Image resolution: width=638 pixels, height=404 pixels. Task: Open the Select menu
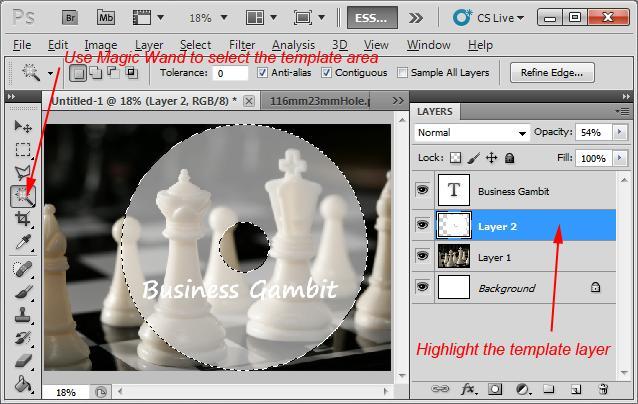click(195, 45)
